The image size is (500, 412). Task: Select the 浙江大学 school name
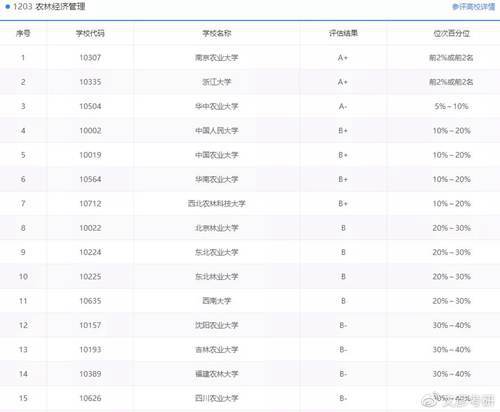217,82
